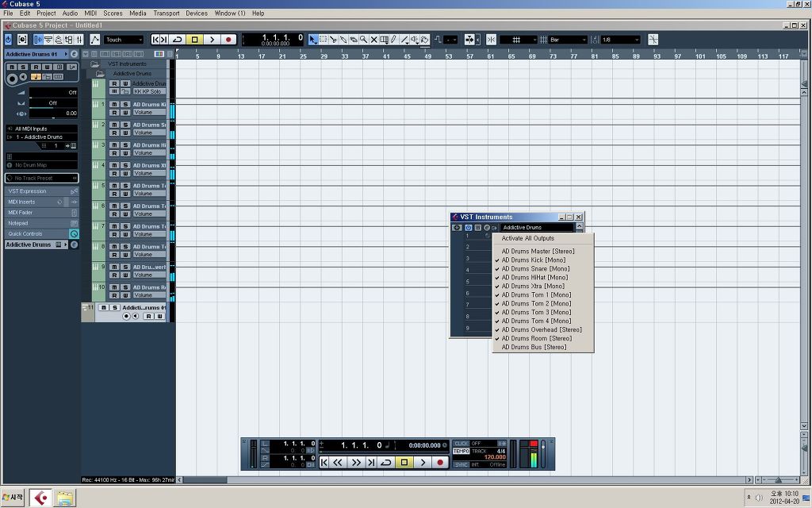This screenshot has height=508, width=812.
Task: Click the Cubase icon in Windows taskbar
Action: click(x=40, y=498)
